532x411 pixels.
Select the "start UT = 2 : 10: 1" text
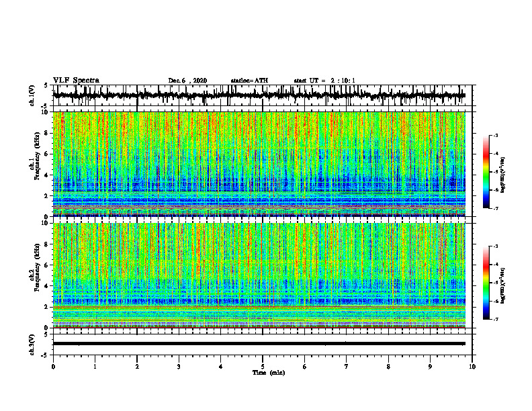(x=324, y=81)
